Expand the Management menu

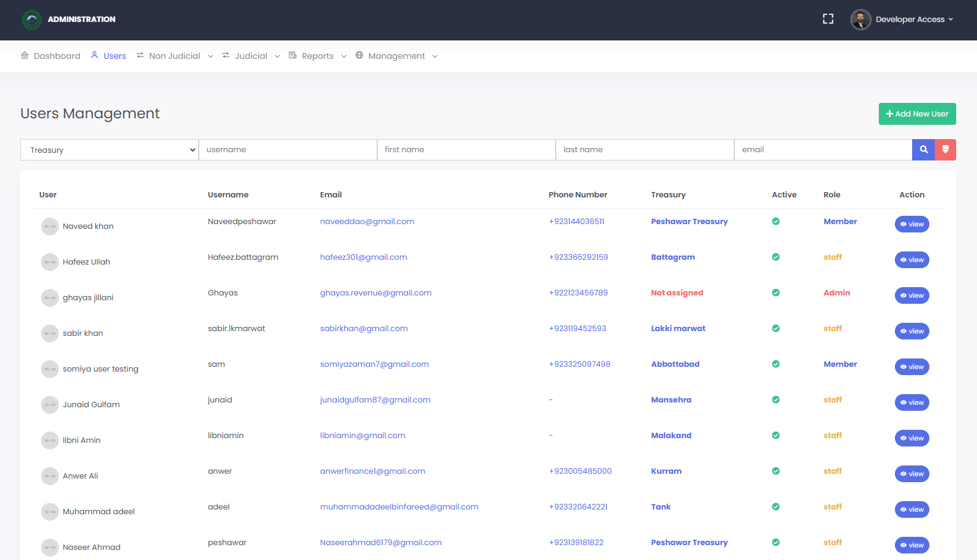397,56
